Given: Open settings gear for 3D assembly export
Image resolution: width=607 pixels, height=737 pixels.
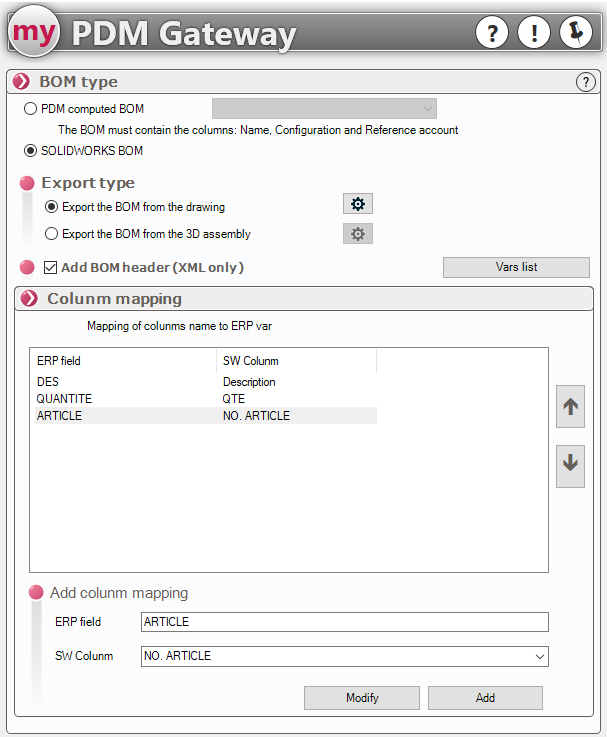Looking at the screenshot, I should [x=358, y=234].
